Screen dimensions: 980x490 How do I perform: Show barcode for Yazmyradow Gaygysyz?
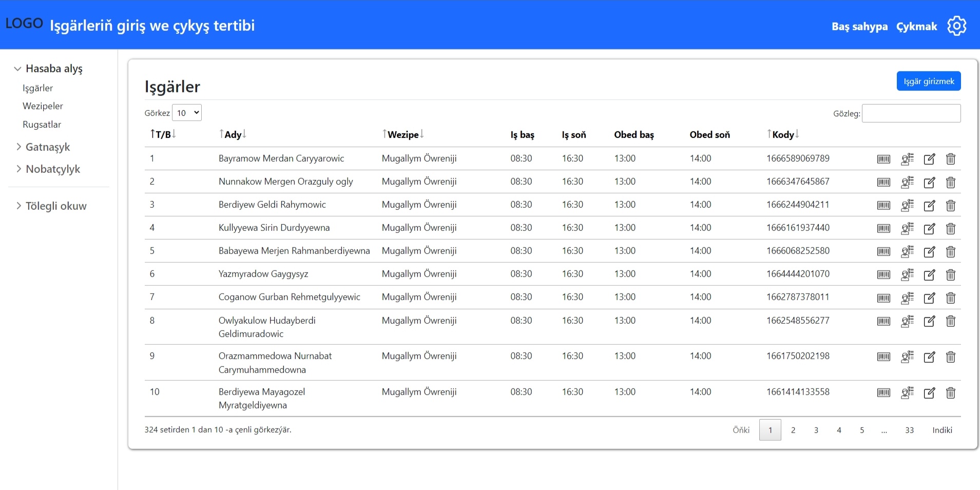(883, 275)
